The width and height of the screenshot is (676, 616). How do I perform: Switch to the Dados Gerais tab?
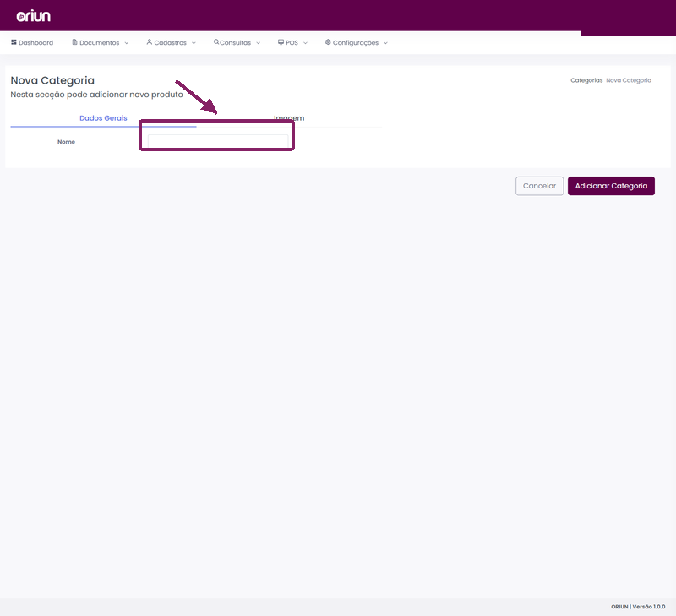pos(103,118)
